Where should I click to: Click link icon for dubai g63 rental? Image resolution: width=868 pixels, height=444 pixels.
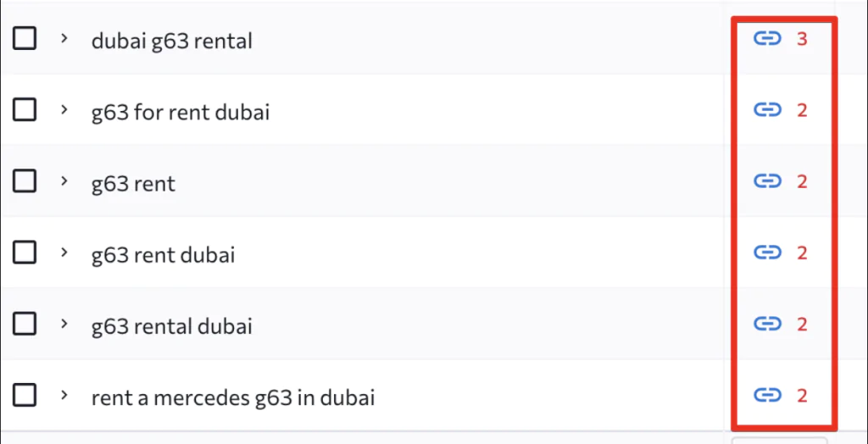(x=767, y=39)
